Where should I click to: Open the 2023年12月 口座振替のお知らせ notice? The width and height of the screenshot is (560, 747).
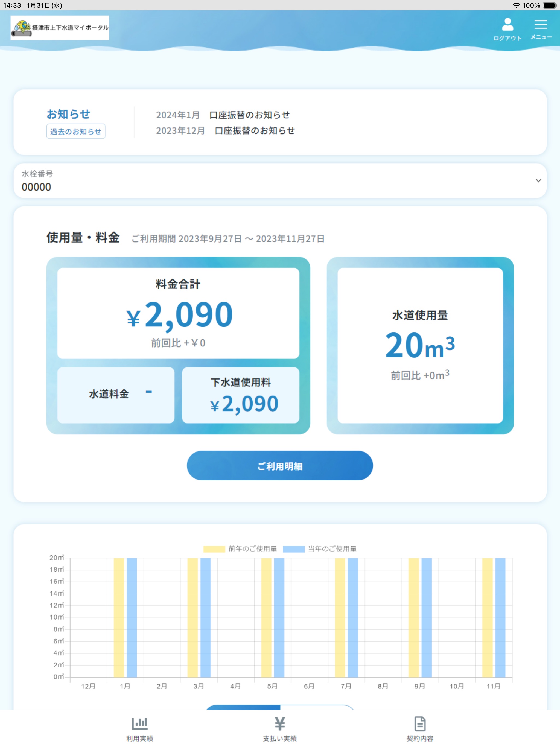coord(225,131)
